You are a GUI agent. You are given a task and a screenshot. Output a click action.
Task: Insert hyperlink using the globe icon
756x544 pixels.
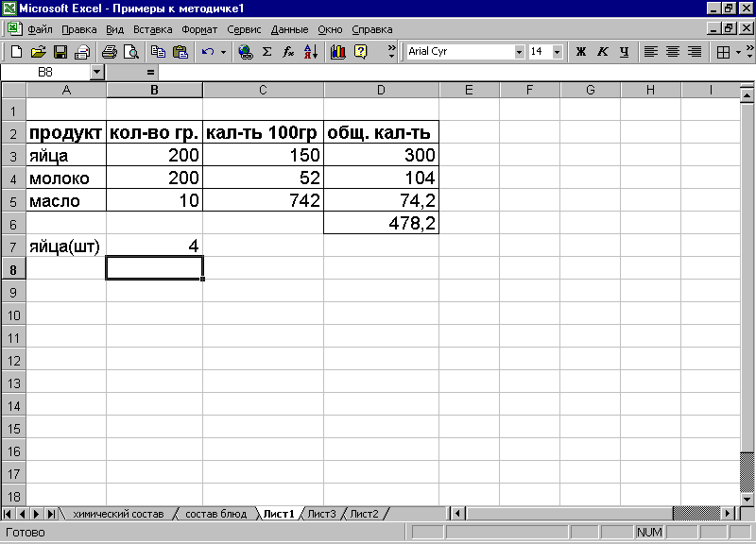(246, 52)
